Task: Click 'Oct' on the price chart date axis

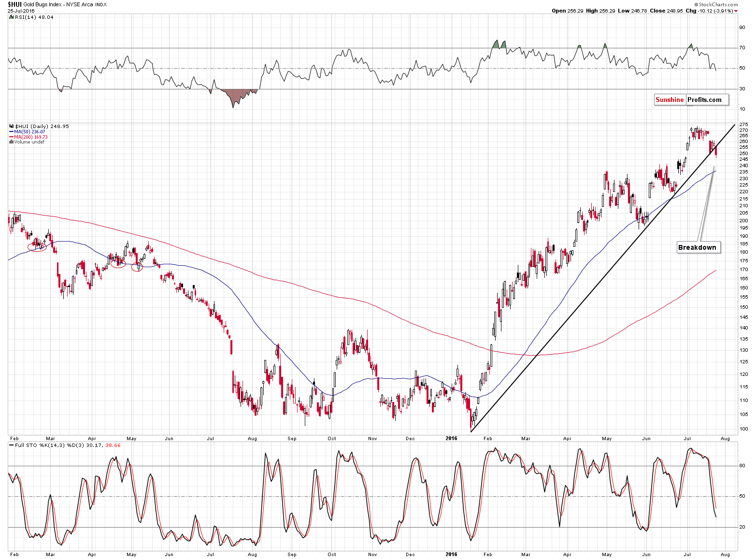Action: tap(331, 439)
